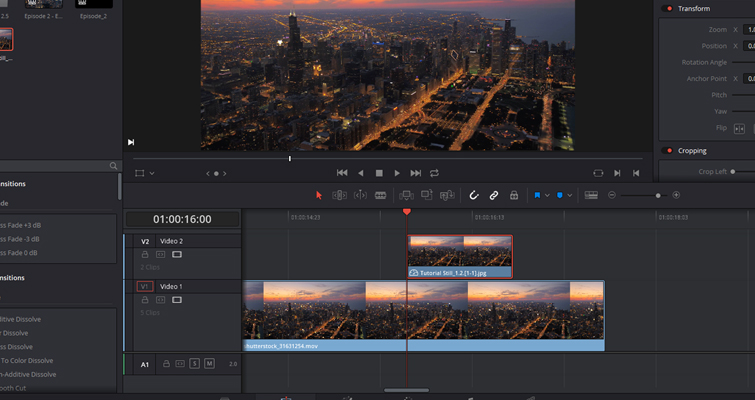The width and height of the screenshot is (755, 400).
Task: Select Tutorial Still_1.2 clip on Video 2
Action: (x=460, y=257)
